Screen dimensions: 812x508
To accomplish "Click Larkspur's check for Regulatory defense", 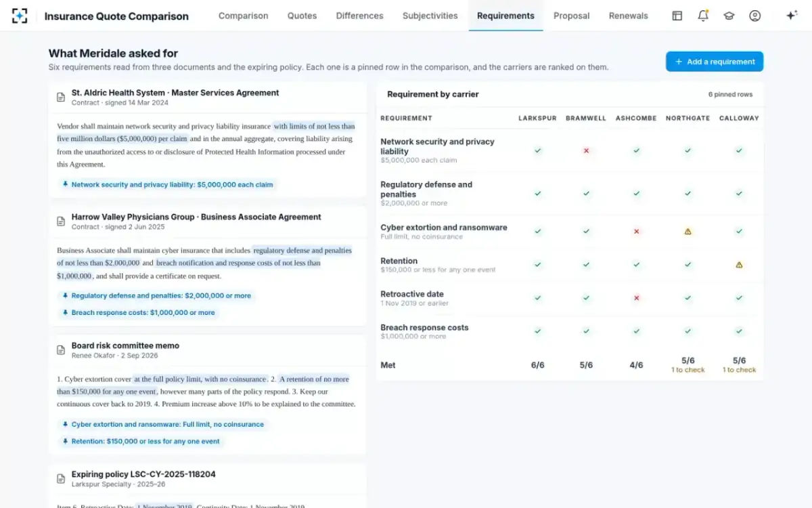I will 537,193.
